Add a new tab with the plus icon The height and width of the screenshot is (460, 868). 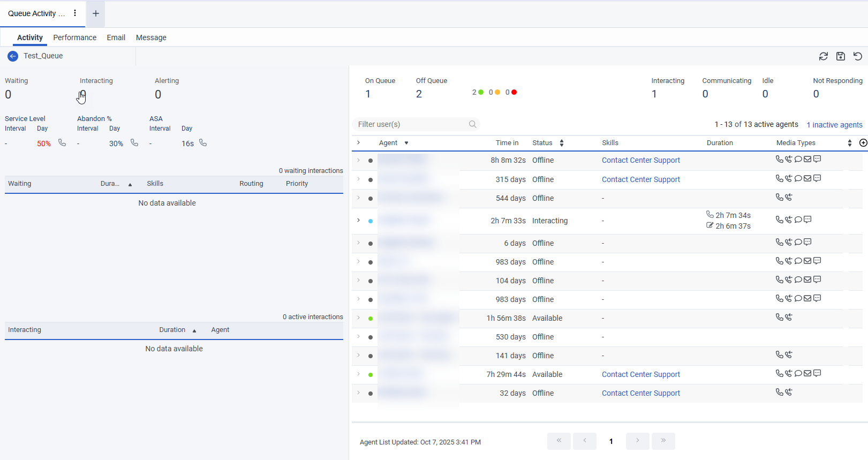[x=96, y=13]
